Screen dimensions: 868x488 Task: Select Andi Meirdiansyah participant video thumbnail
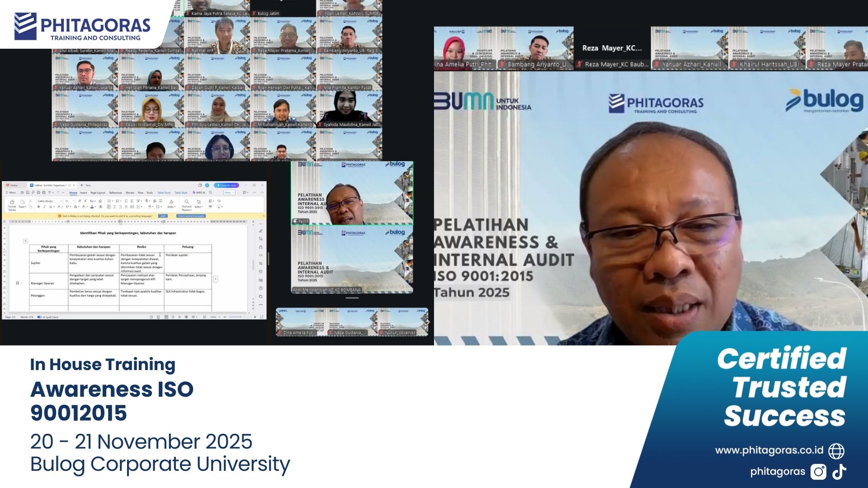tap(352, 260)
